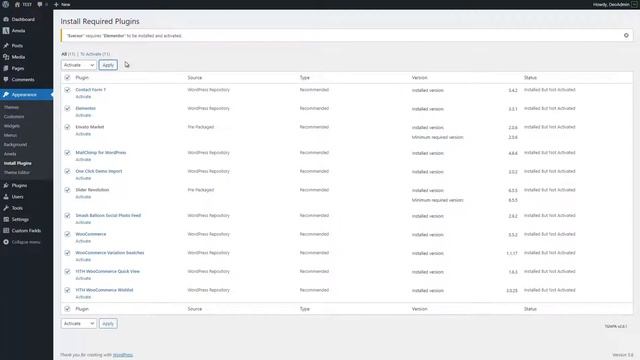Image resolution: width=640 pixels, height=360 pixels.
Task: Follow the WordPress footer link
Action: tap(123, 355)
